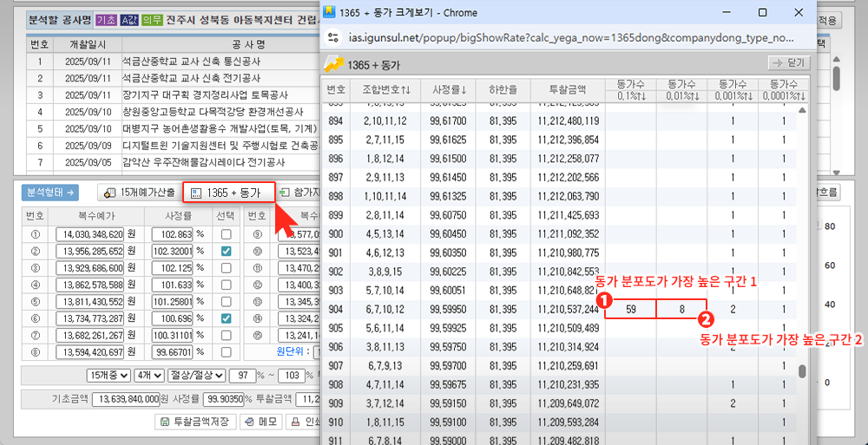The width and height of the screenshot is (868, 445).
Task: Click the 15개예가산출 button
Action: 140,192
